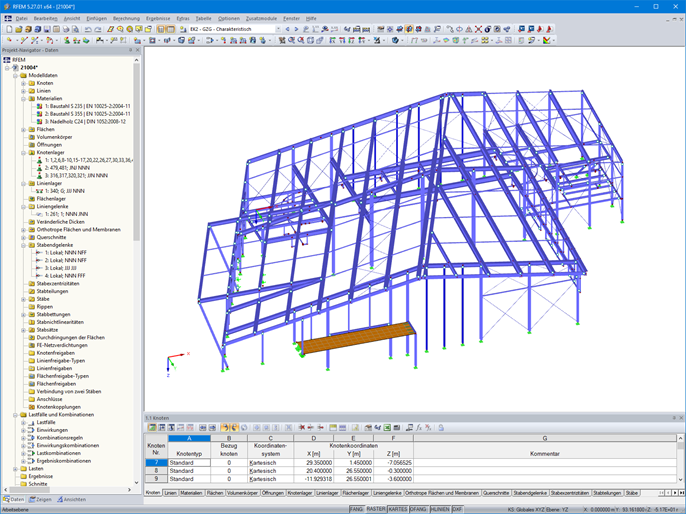
Task: Click Knotentyp cell for node 8
Action: tap(189, 471)
